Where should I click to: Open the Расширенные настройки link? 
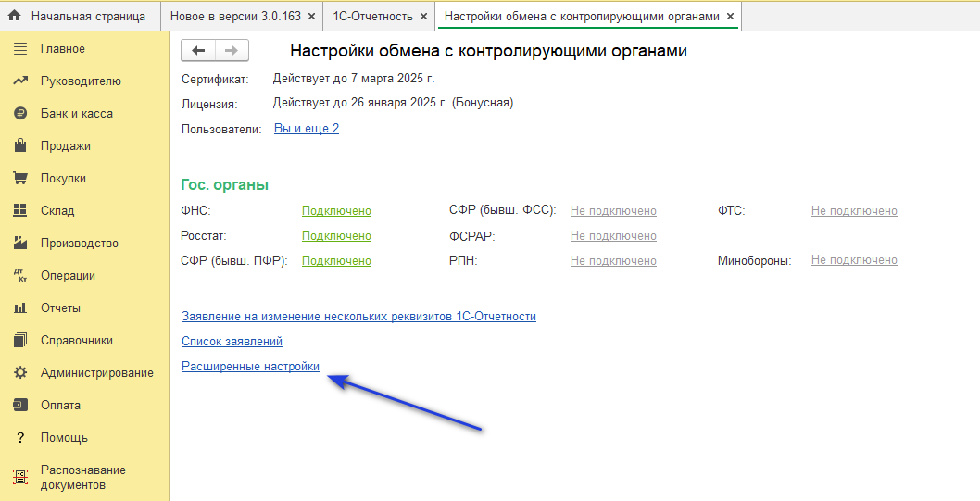tap(250, 367)
